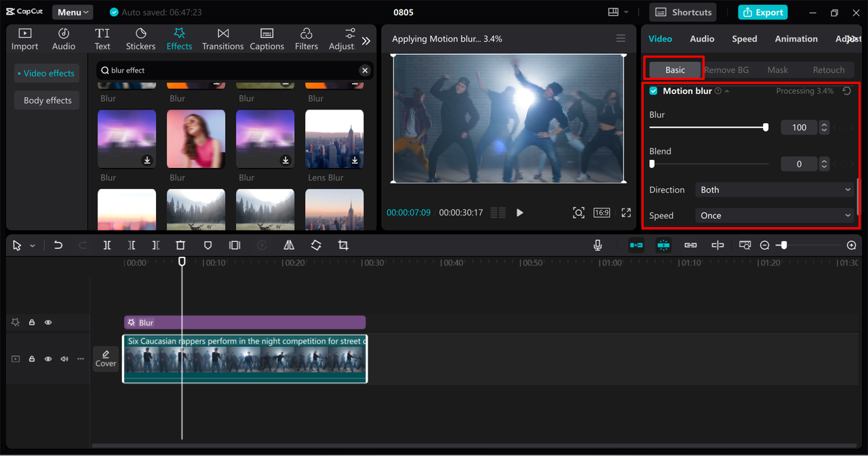Toggle clip linkage chain icon
The height and width of the screenshot is (456, 868).
(x=690, y=245)
